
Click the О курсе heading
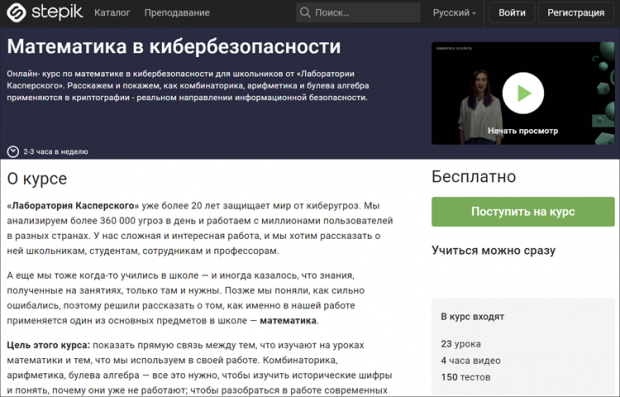click(x=37, y=179)
